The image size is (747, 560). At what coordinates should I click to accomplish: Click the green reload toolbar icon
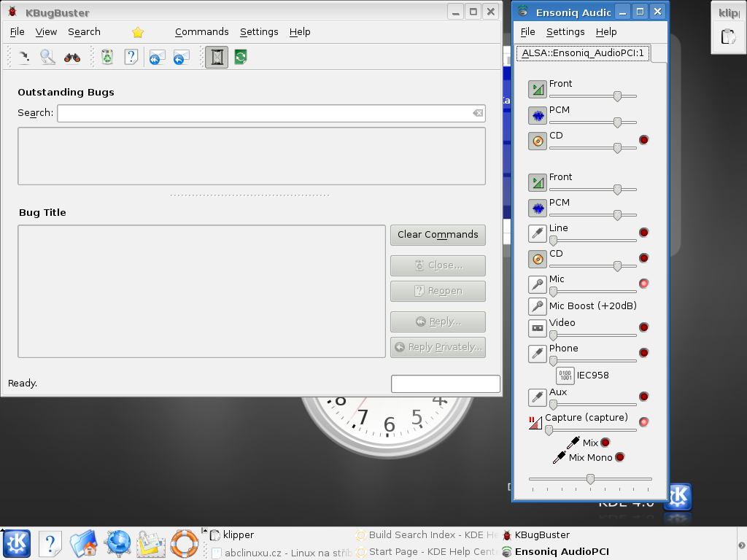[241, 58]
